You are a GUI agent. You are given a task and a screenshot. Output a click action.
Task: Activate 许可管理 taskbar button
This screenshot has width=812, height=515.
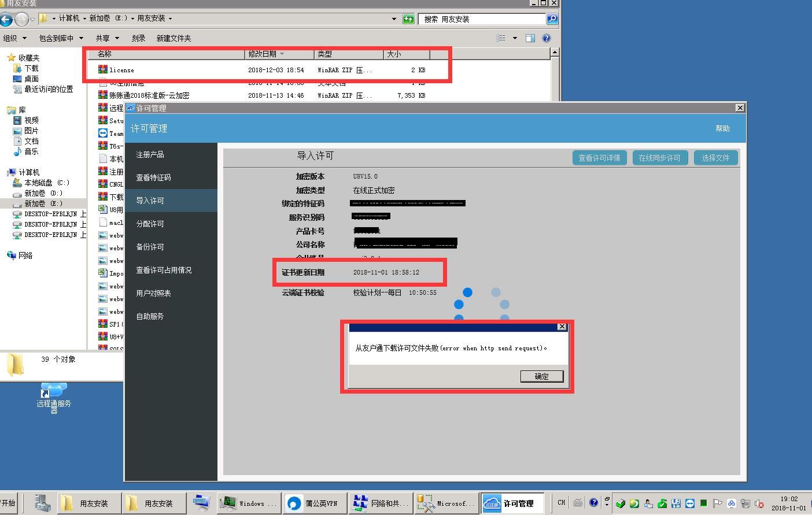512,503
